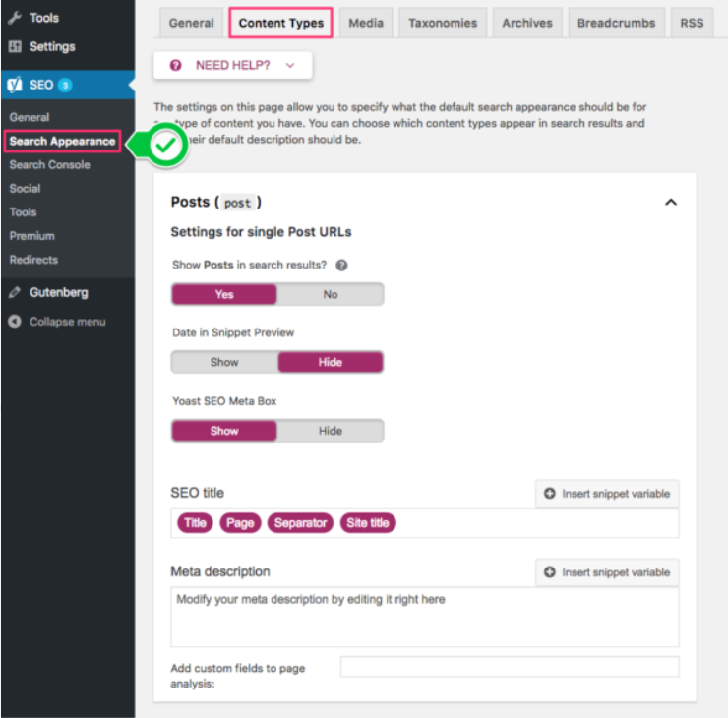Open General under the SEO menu
This screenshot has height=718, width=728.
pyautogui.click(x=30, y=117)
